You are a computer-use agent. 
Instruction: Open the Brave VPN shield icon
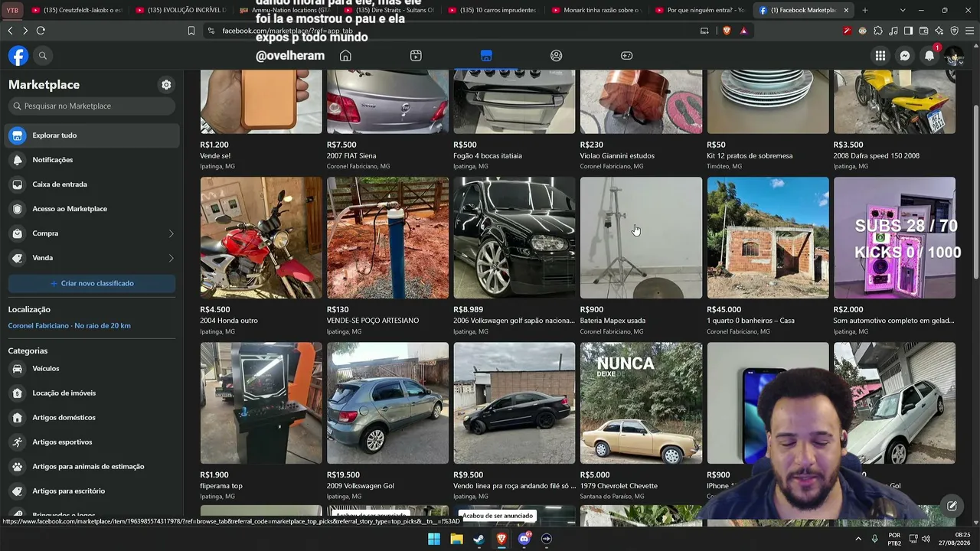point(955,31)
